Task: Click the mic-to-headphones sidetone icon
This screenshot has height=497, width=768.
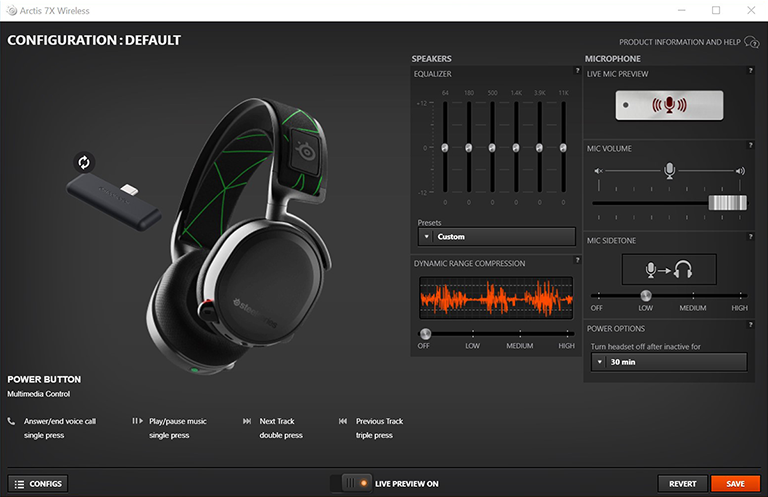Action: click(x=669, y=269)
